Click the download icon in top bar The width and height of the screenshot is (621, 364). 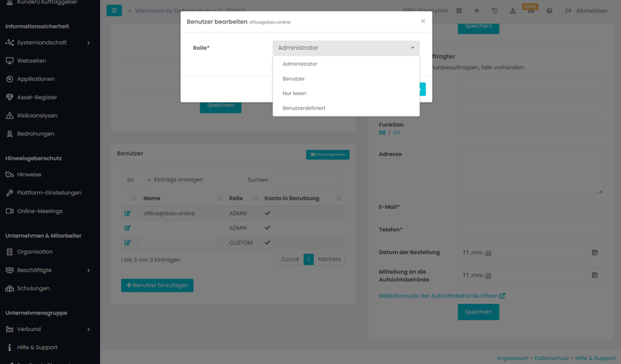pyautogui.click(x=512, y=11)
